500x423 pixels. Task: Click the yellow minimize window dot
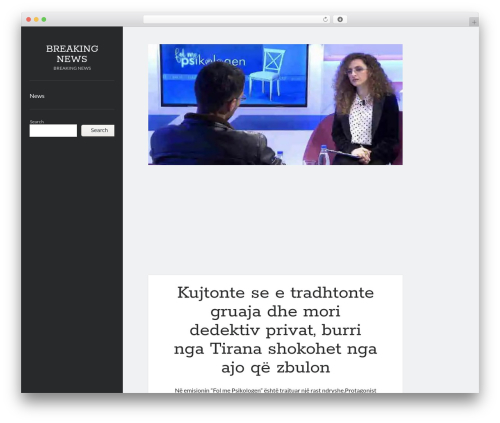click(x=36, y=20)
